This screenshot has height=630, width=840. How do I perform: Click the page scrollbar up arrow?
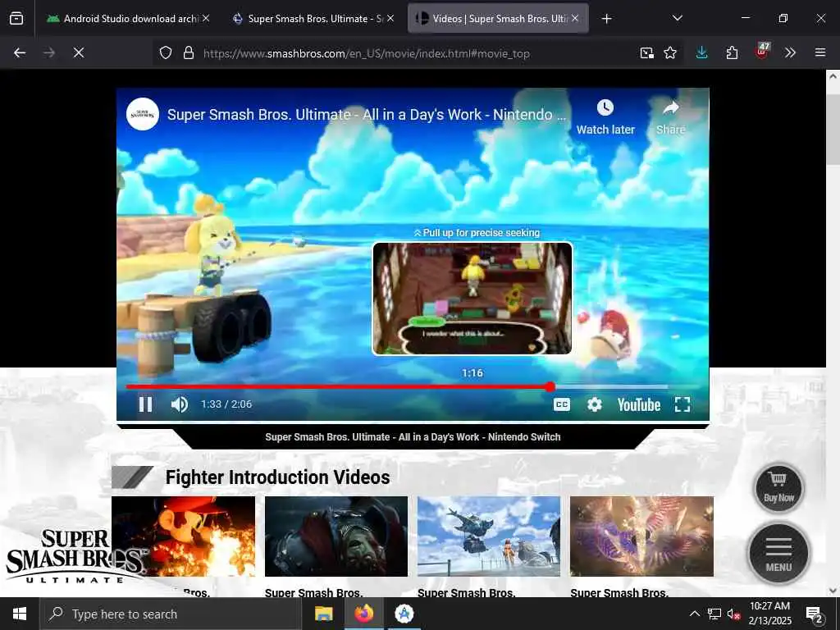pos(833,76)
